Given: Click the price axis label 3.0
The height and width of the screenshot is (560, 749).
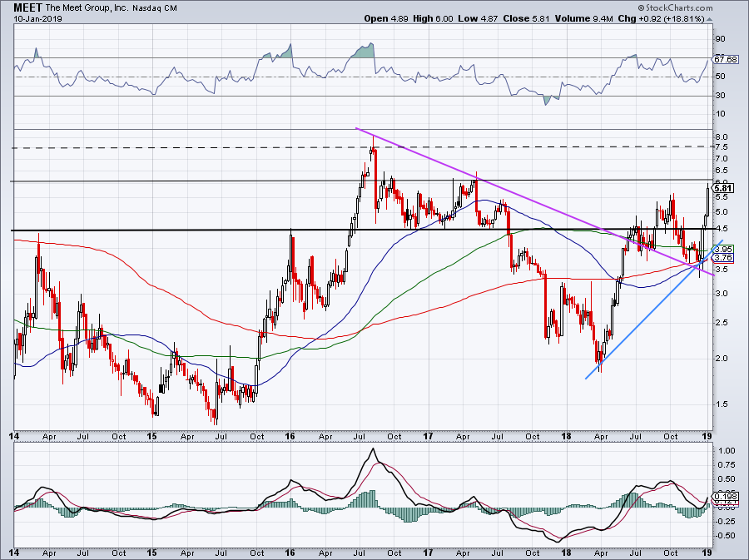Looking at the screenshot, I should [722, 293].
